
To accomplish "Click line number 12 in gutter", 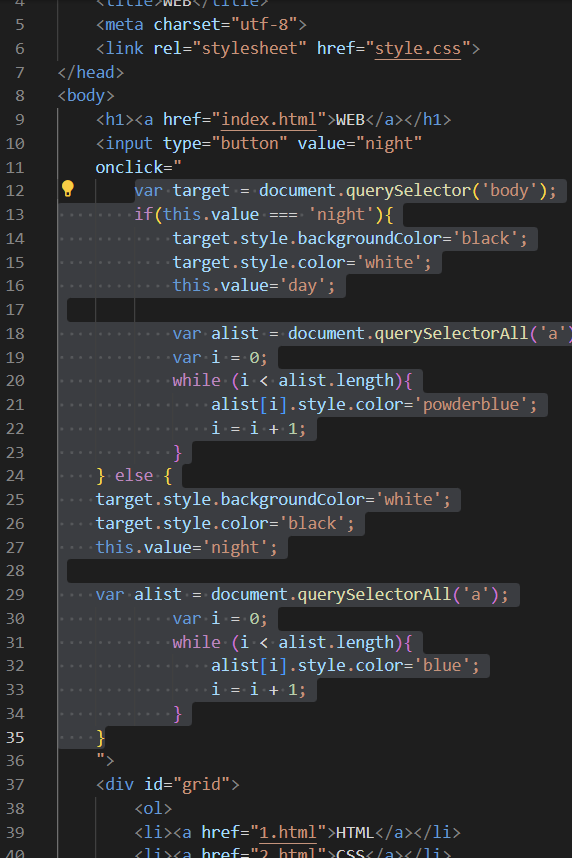I will pyautogui.click(x=15, y=191).
